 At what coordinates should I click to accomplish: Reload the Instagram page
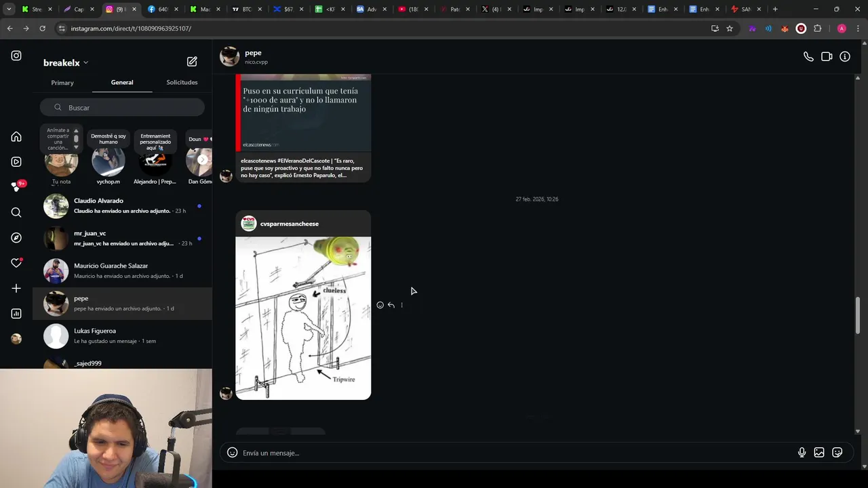[x=42, y=28]
